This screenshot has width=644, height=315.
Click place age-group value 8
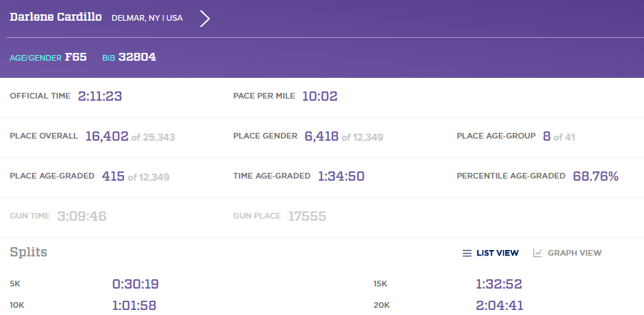click(546, 136)
